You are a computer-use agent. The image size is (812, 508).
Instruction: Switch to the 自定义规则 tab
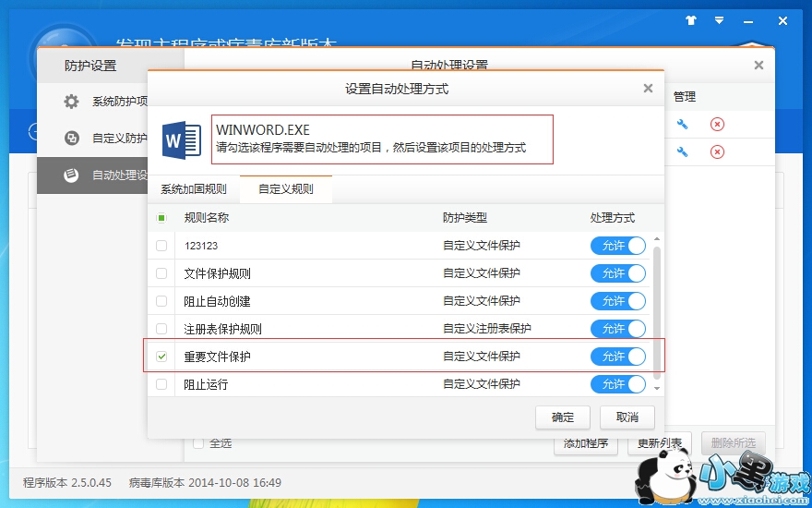coord(286,189)
